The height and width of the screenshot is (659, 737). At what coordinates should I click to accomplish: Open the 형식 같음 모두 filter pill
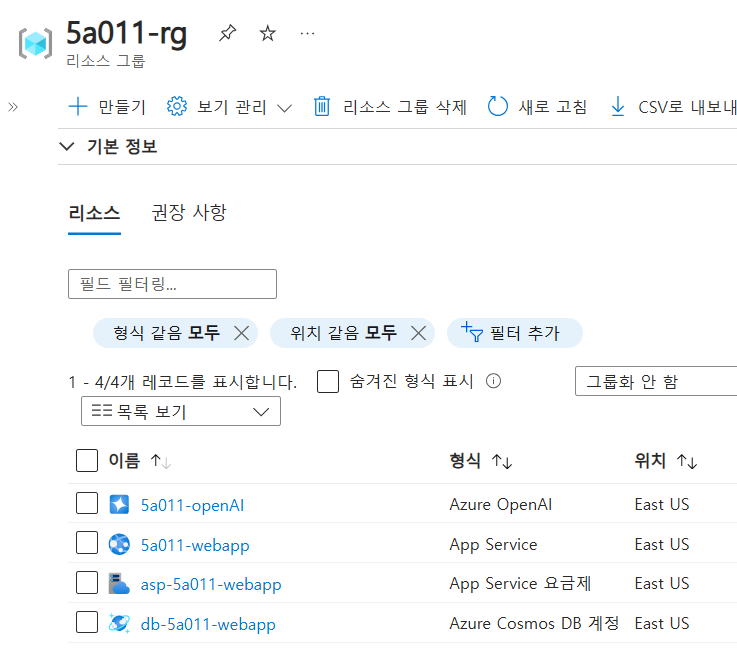coord(166,333)
